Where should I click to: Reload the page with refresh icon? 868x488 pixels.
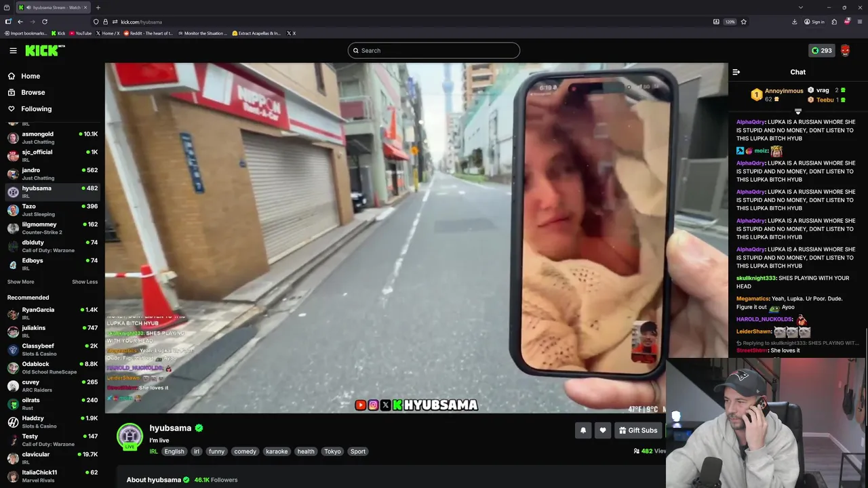click(x=45, y=22)
